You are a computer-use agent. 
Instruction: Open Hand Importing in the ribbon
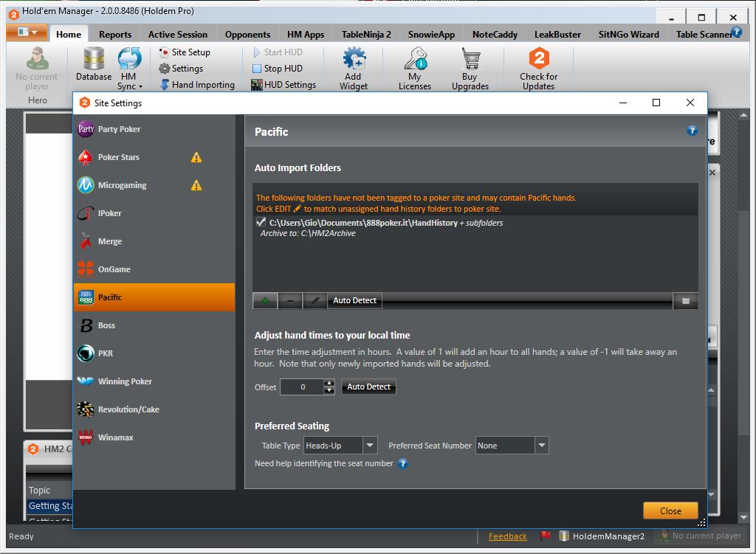point(196,85)
